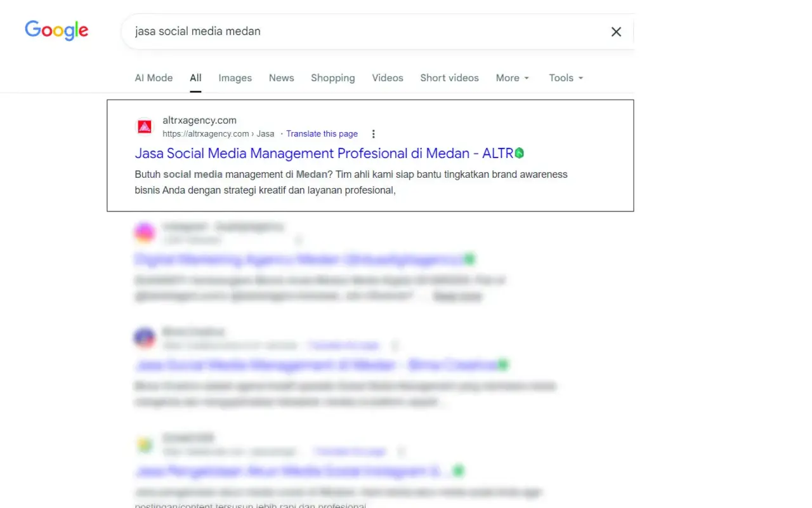The image size is (812, 508).
Task: Switch to the News tab
Action: [281, 77]
